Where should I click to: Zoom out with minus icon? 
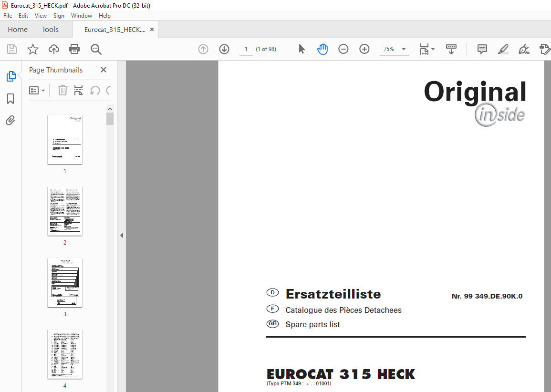343,49
